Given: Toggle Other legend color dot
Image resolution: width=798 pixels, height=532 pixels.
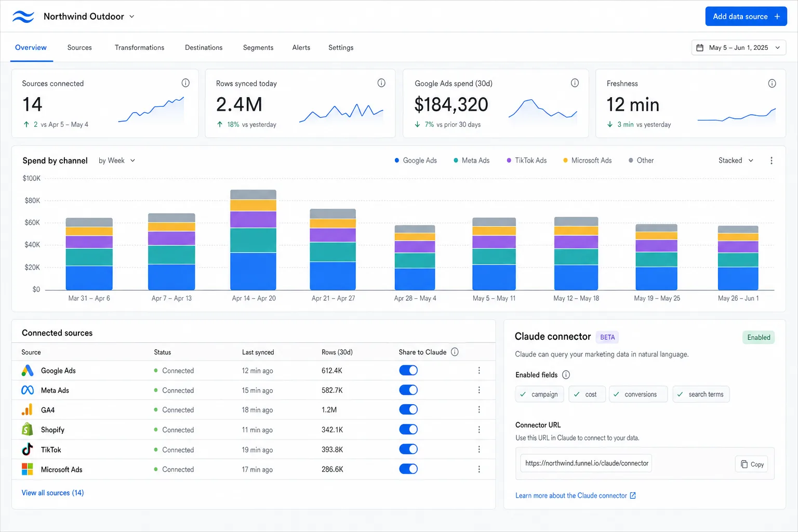Looking at the screenshot, I should pos(631,161).
